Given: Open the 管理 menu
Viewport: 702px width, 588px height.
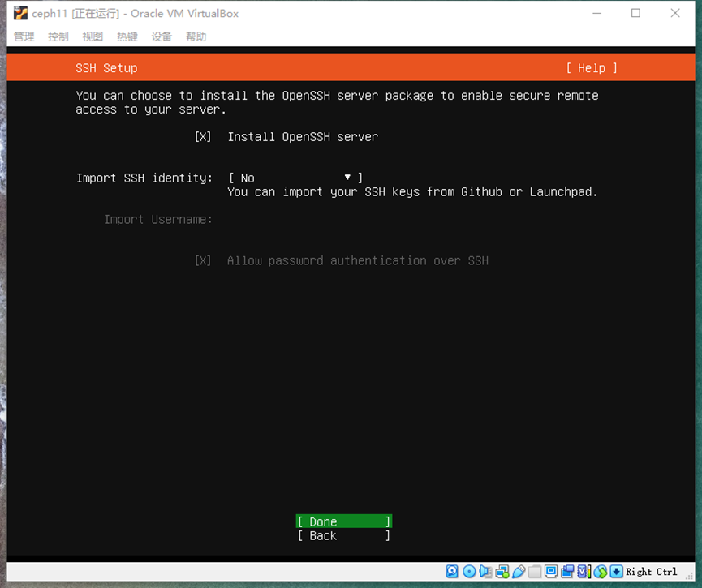Looking at the screenshot, I should click(24, 36).
